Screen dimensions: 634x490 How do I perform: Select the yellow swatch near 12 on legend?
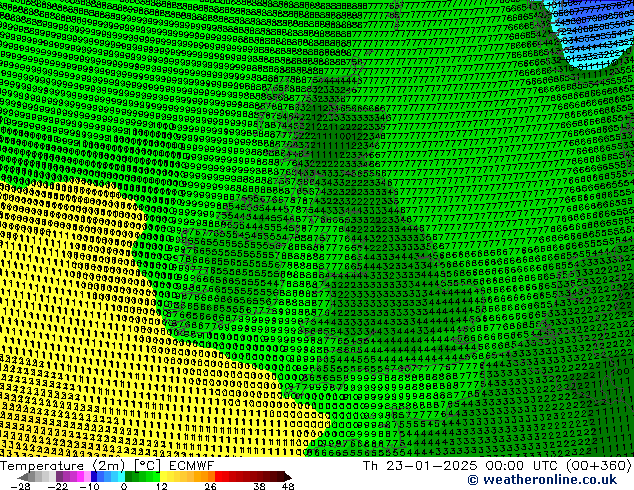tap(164, 477)
